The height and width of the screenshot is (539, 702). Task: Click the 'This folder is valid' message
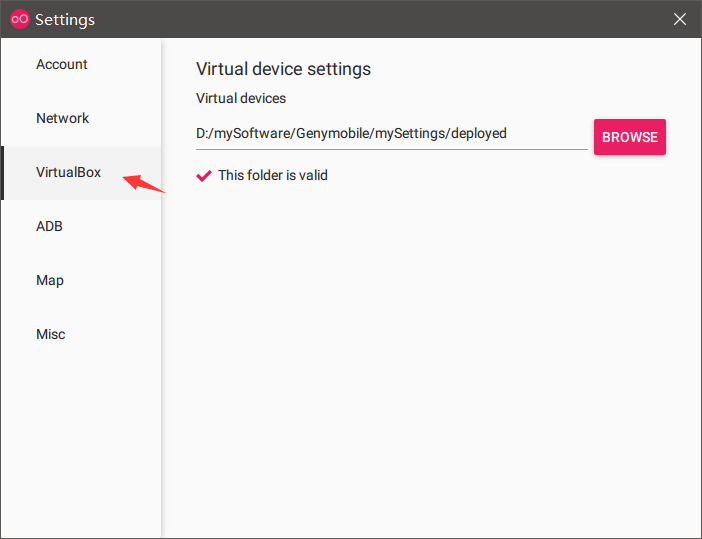click(273, 175)
